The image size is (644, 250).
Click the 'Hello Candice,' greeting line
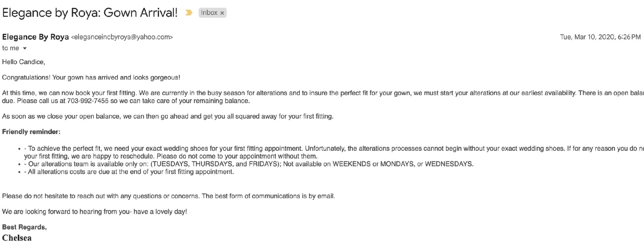pyautogui.click(x=23, y=62)
